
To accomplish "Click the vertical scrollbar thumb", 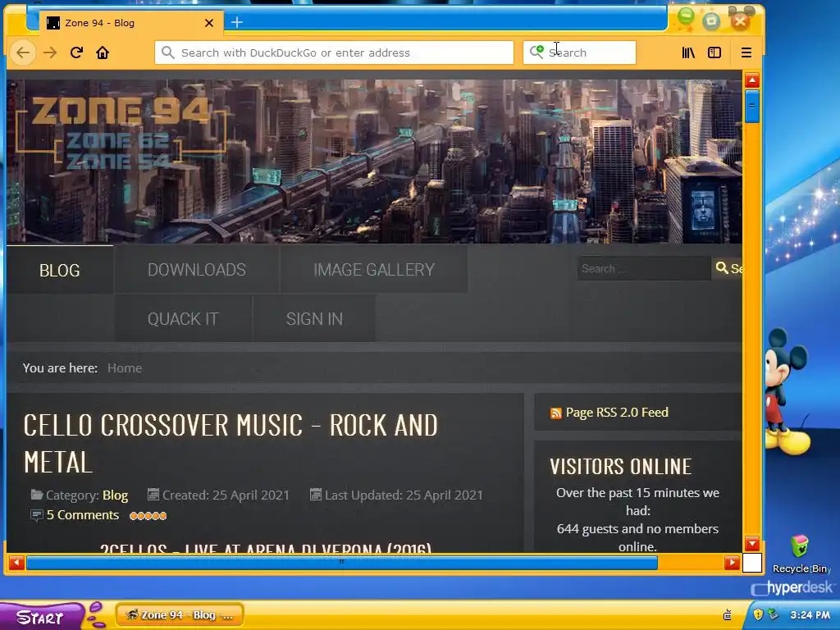I will pos(752,106).
